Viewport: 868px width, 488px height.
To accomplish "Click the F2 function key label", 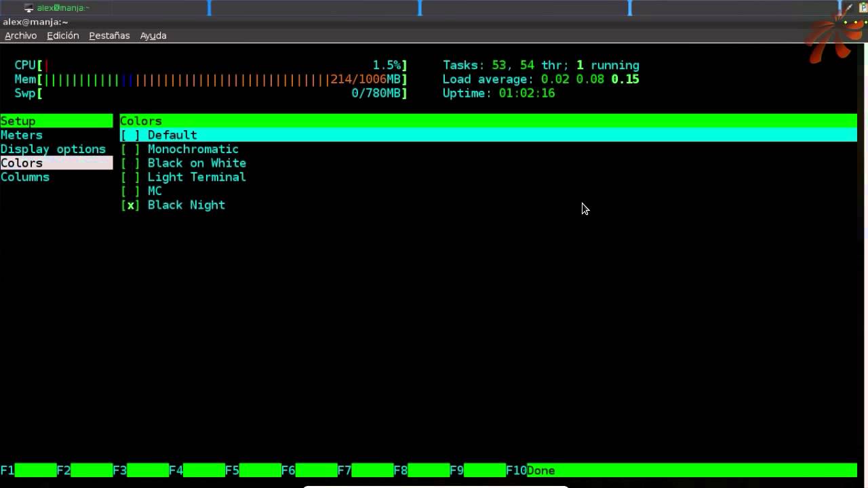I will pyautogui.click(x=64, y=470).
